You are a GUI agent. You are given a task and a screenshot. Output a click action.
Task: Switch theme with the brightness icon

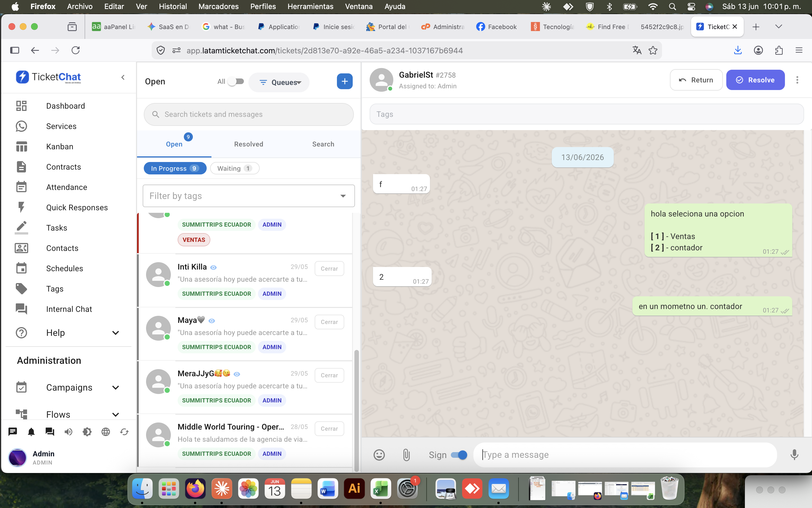coord(87,432)
